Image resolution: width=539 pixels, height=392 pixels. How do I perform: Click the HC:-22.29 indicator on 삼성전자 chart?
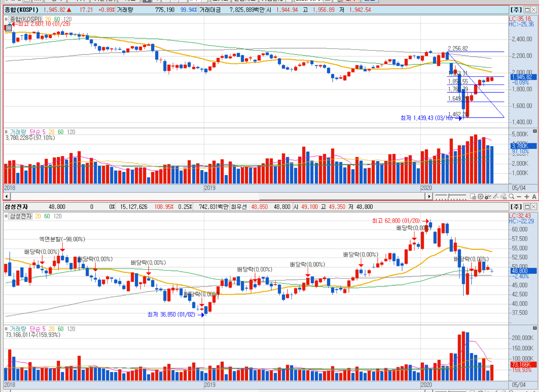click(x=521, y=221)
